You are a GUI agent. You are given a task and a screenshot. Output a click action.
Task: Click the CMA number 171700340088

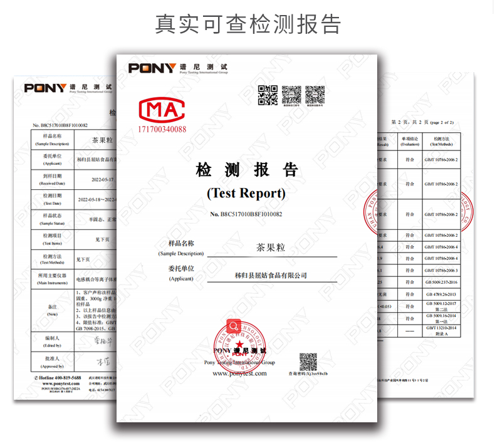pyautogui.click(x=162, y=130)
